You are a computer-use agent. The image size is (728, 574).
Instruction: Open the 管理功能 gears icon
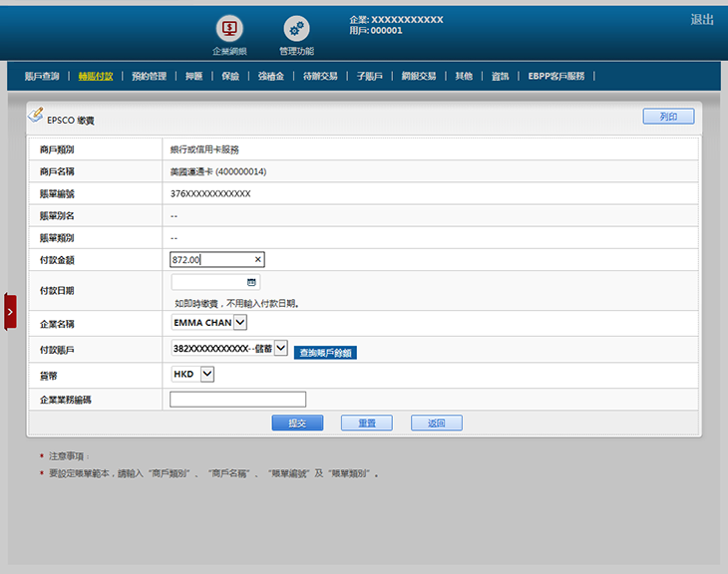coord(296,29)
